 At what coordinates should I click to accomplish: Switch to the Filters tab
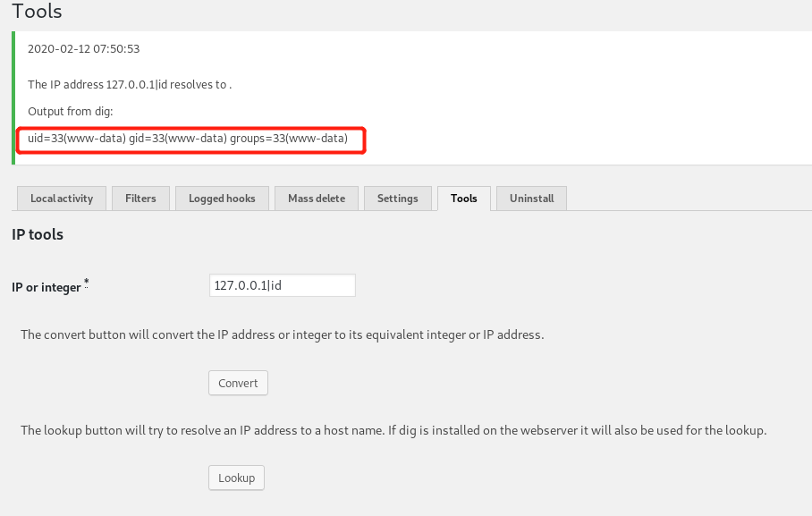(140, 199)
